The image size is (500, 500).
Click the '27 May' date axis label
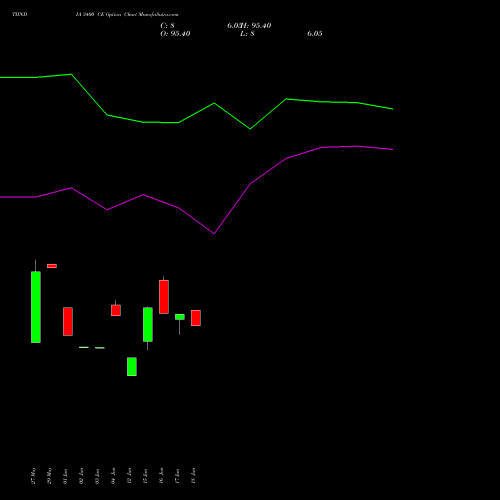coord(33,476)
